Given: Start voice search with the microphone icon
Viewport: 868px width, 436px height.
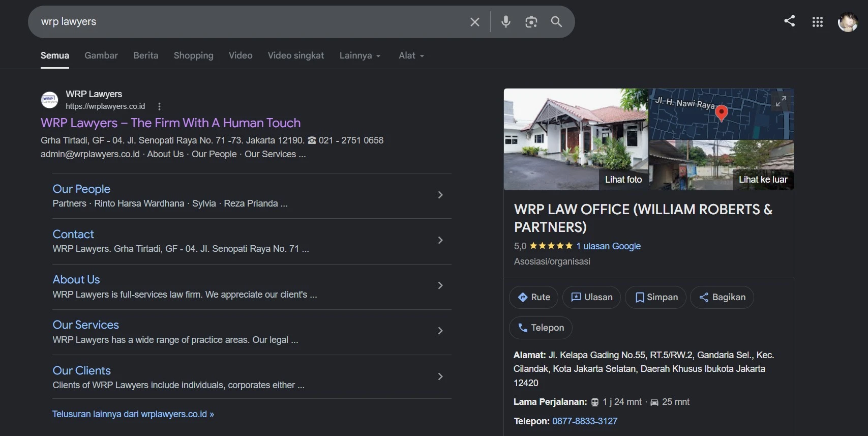Looking at the screenshot, I should click(x=505, y=22).
